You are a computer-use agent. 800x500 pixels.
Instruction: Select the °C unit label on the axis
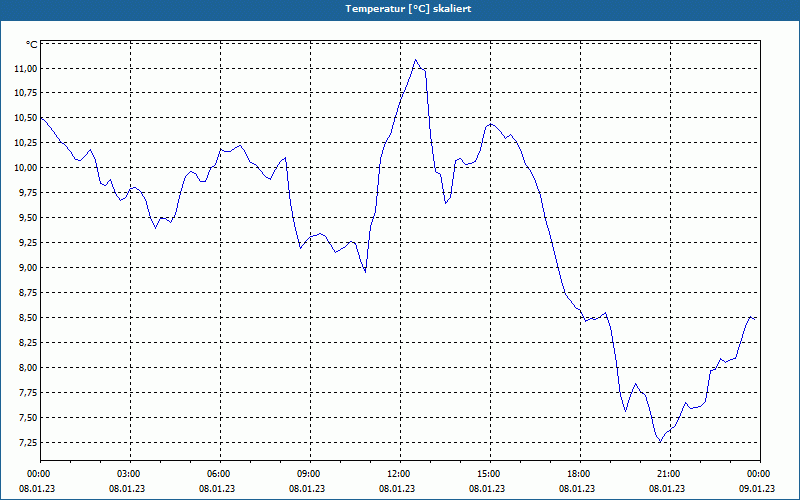[32, 45]
